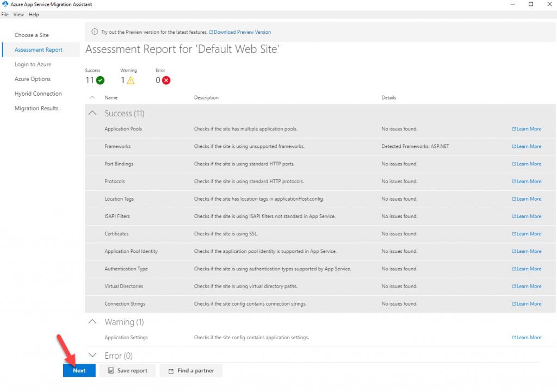Click description about multiple application pools
This screenshot has height=392, width=557.
pyautogui.click(x=245, y=129)
